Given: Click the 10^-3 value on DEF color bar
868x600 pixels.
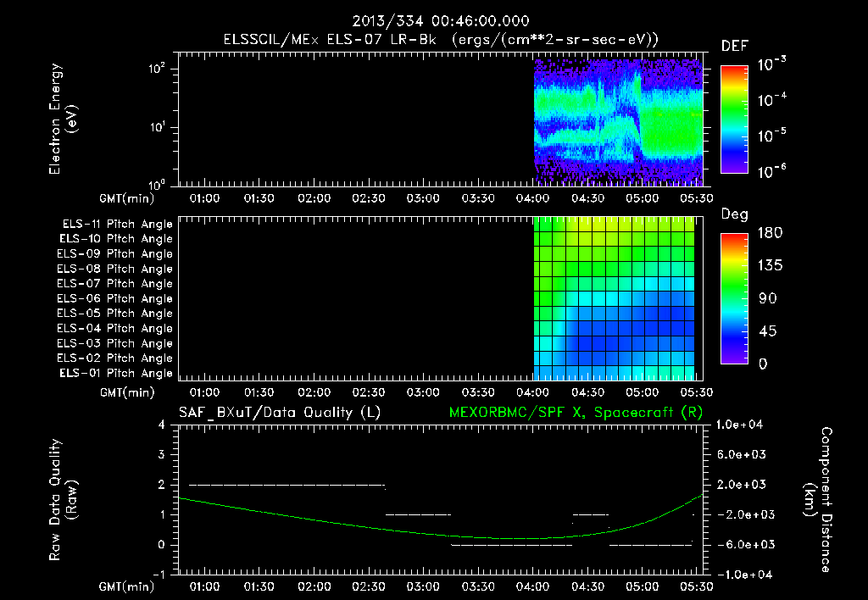Looking at the screenshot, I should (x=771, y=64).
